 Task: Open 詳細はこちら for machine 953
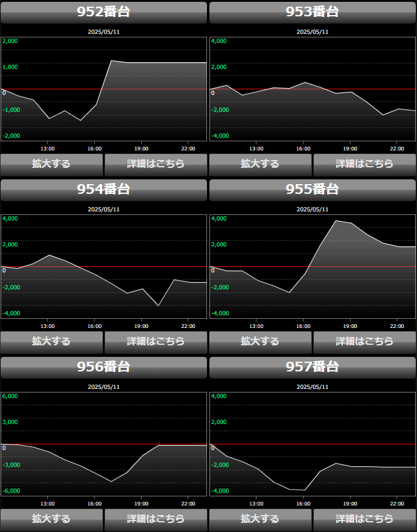[364, 165]
